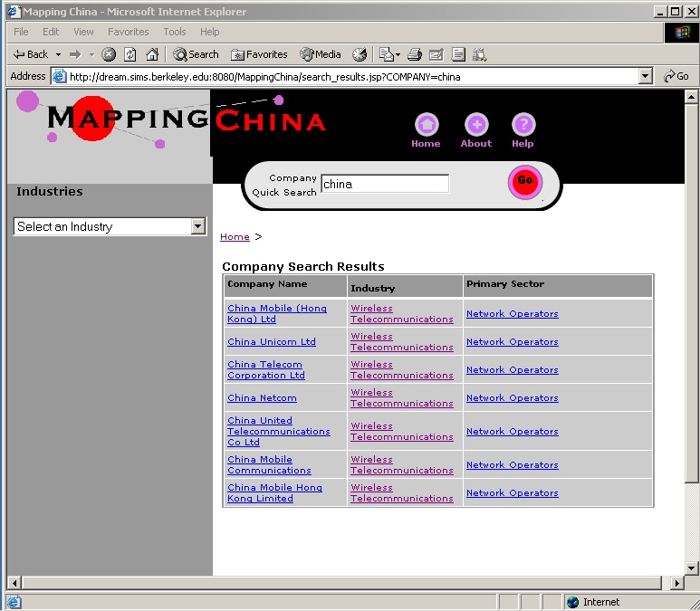
Task: Open China Mobile Hong Kong Limited link
Action: [274, 493]
